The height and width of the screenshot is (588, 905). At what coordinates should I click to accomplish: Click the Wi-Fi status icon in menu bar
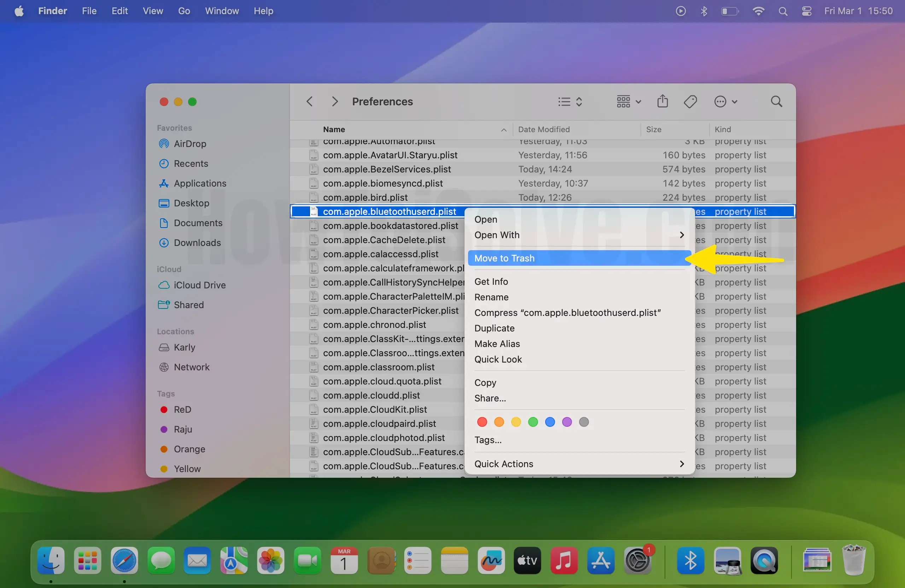click(758, 11)
